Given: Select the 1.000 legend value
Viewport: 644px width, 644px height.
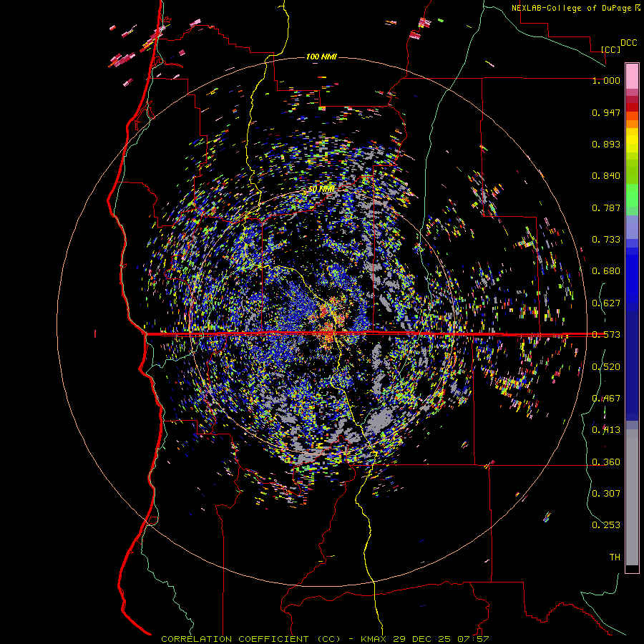Looking at the screenshot, I should pos(606,80).
